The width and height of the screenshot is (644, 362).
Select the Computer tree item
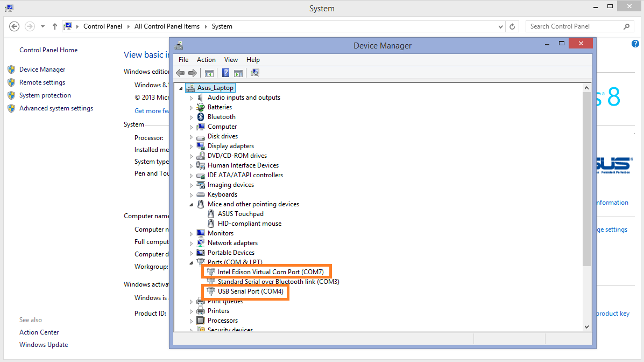tap(222, 127)
